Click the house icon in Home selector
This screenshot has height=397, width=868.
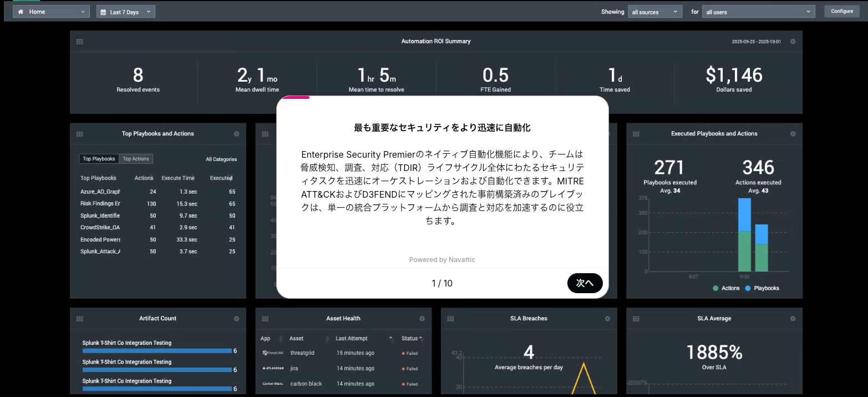click(x=21, y=12)
